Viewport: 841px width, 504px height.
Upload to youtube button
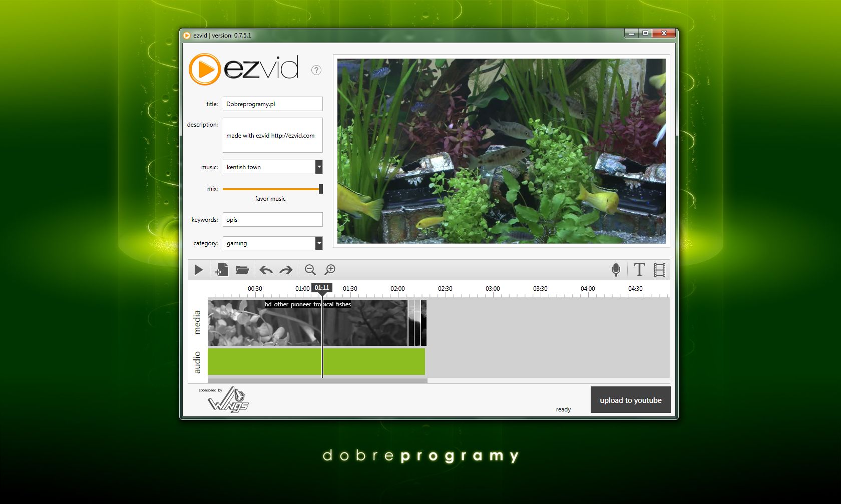coord(631,400)
